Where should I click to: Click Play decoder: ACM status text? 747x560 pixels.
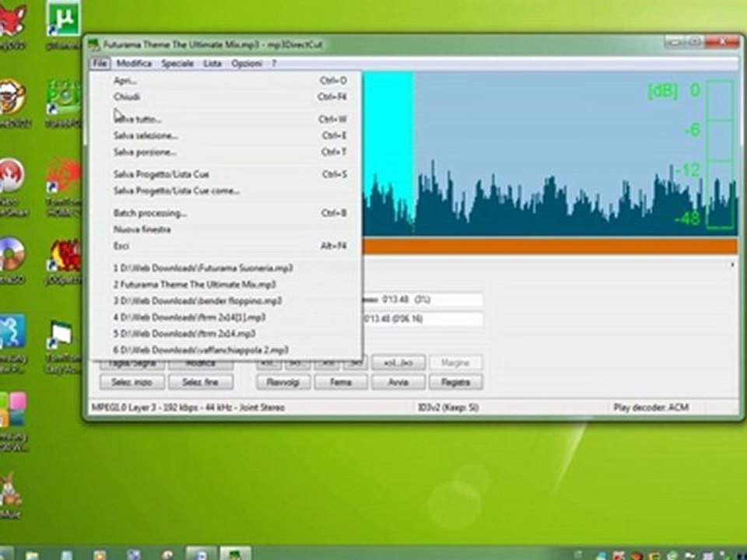(651, 408)
